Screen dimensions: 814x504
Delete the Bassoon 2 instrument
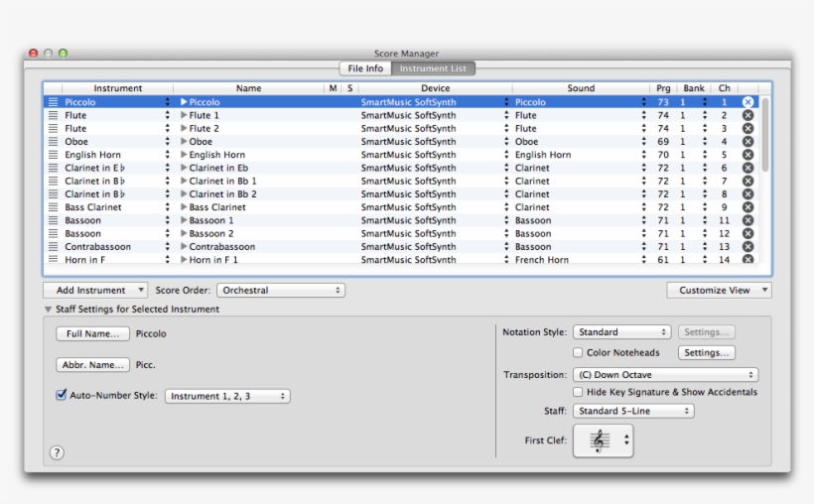pos(747,233)
